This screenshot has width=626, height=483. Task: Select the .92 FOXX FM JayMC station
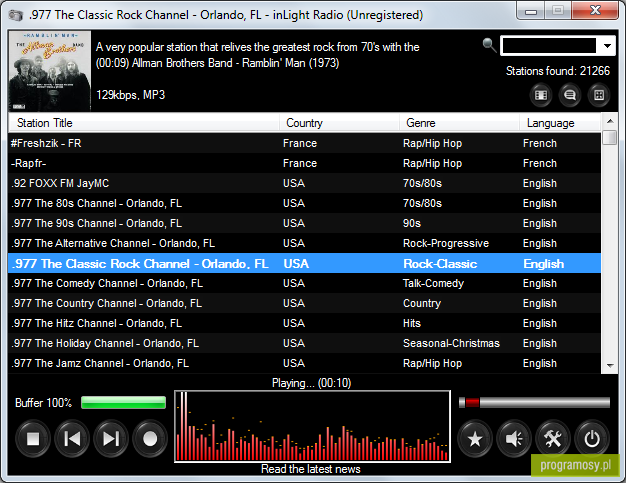point(304,183)
